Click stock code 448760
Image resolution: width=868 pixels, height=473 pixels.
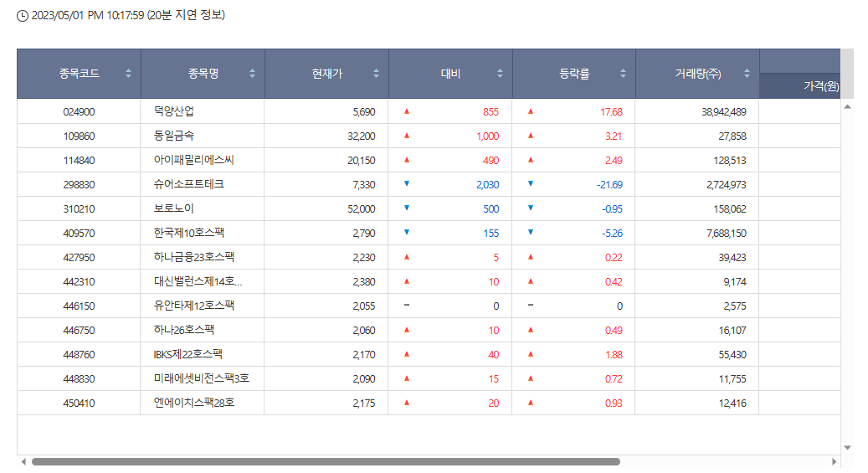click(79, 356)
